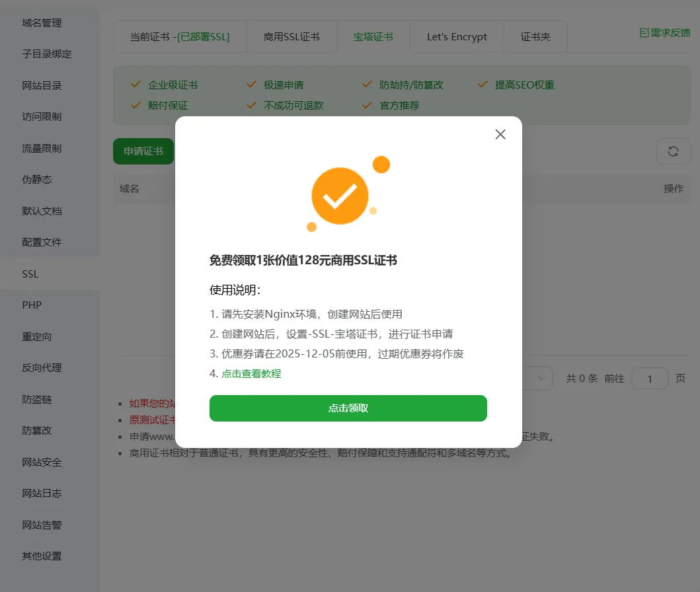The height and width of the screenshot is (592, 700).
Task: Click the refresh icon button
Action: point(673,151)
